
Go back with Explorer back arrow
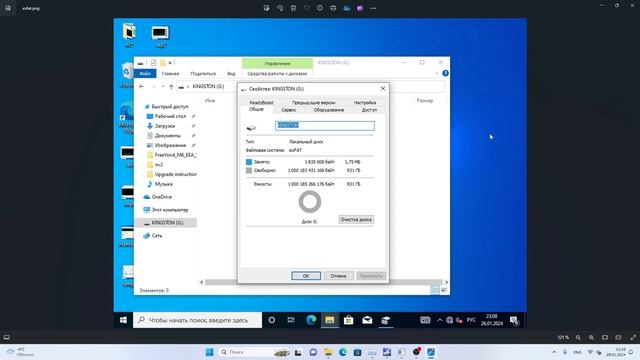click(x=142, y=87)
